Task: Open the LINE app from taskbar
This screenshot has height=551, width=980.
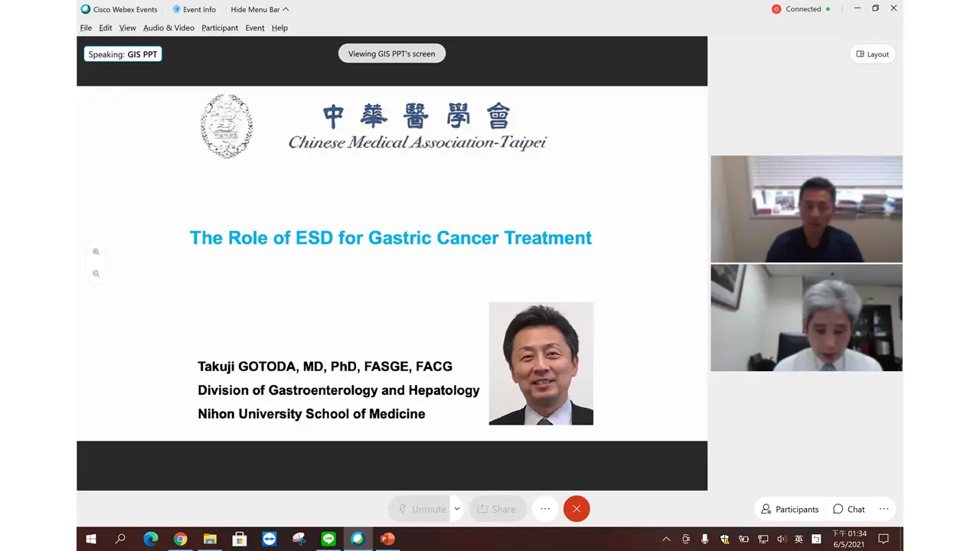Action: pos(328,539)
